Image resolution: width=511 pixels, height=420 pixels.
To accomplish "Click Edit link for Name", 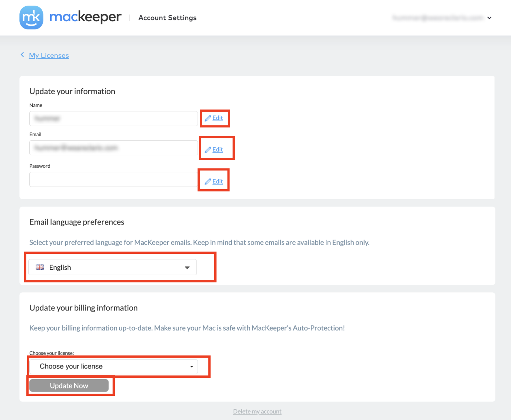I will tap(218, 118).
